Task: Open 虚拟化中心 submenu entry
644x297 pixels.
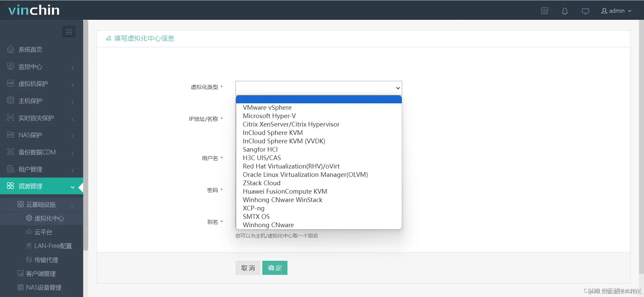Action: (42, 218)
